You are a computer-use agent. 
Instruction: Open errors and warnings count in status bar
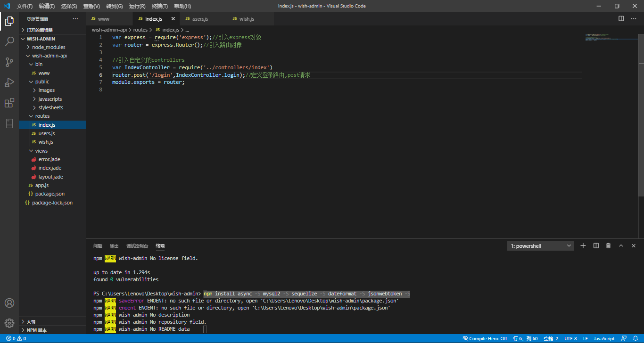coord(16,338)
